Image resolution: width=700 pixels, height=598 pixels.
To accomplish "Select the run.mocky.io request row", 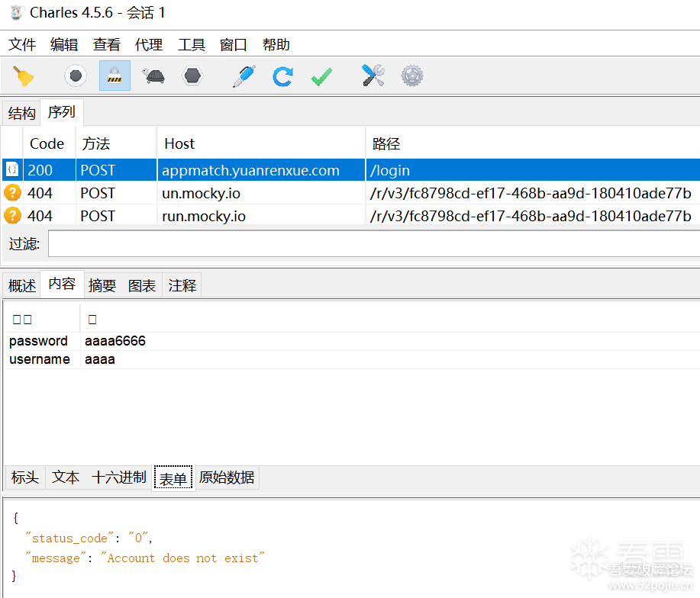I will coord(351,216).
